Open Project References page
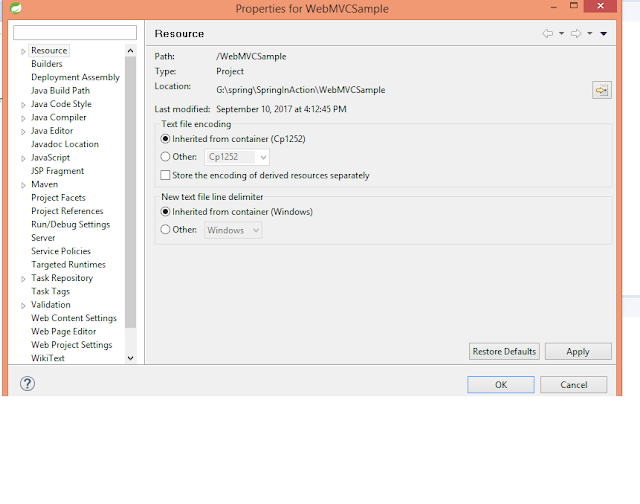 67,211
